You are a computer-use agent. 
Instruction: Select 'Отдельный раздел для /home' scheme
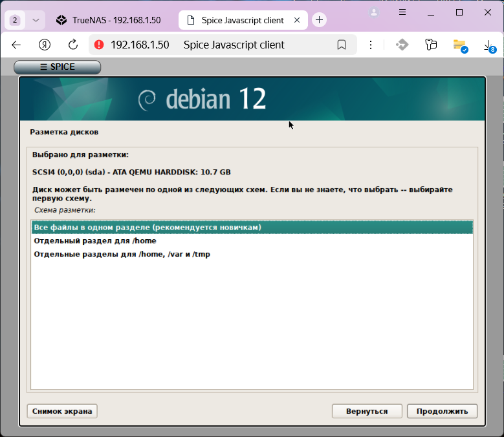pos(252,241)
